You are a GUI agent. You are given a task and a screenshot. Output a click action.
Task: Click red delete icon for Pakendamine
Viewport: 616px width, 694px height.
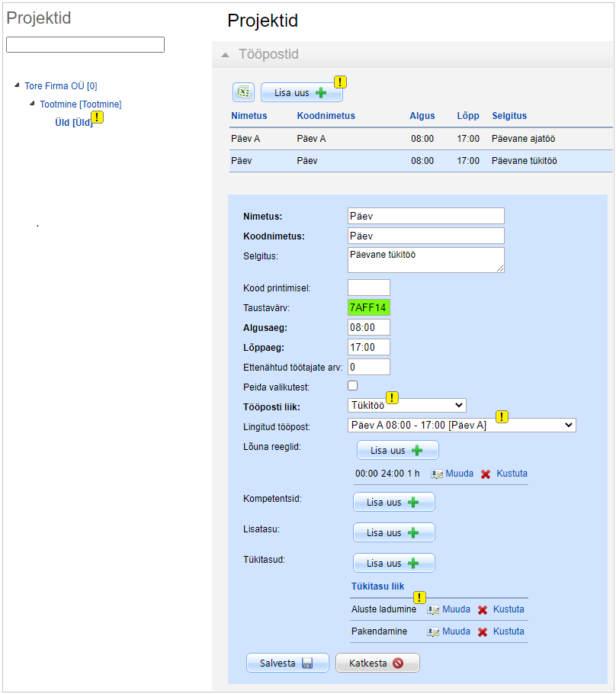pos(483,632)
